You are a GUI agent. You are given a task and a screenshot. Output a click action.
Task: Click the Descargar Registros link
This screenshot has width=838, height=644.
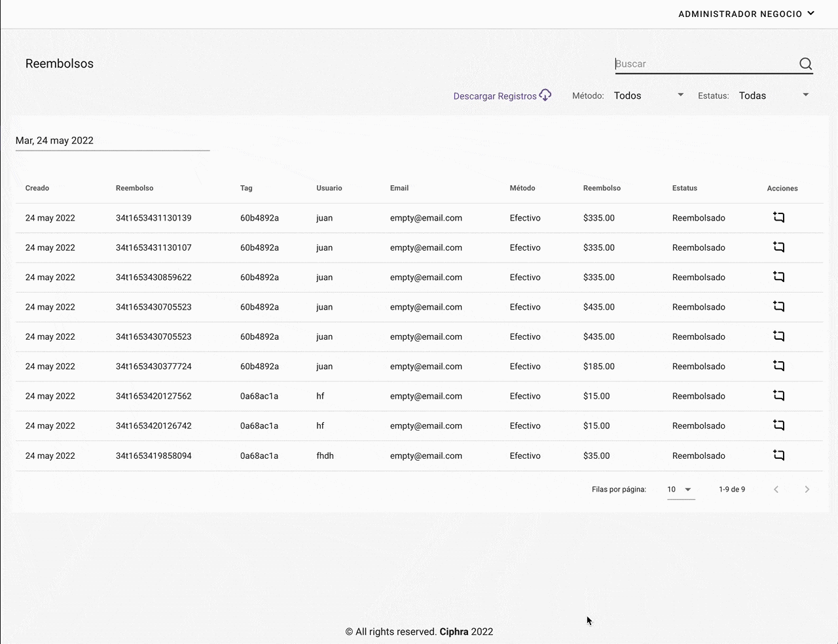[x=495, y=96]
